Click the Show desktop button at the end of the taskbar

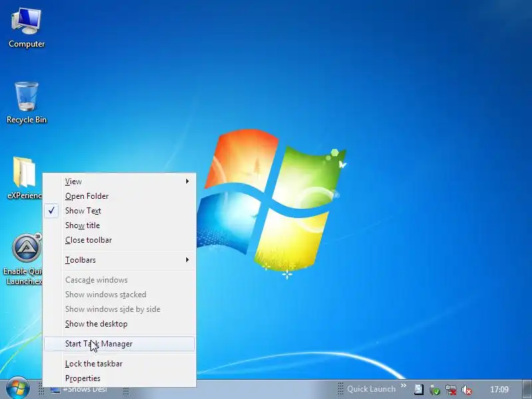click(x=527, y=389)
